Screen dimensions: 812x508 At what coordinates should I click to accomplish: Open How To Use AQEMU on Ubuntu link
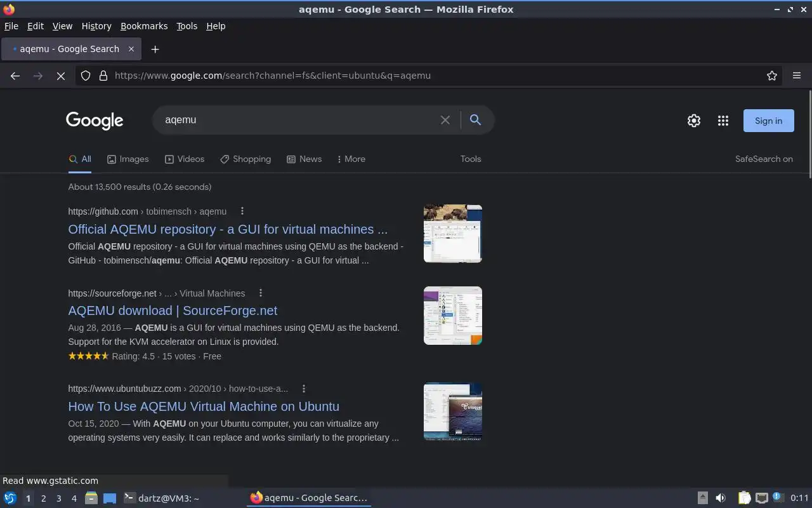point(204,406)
